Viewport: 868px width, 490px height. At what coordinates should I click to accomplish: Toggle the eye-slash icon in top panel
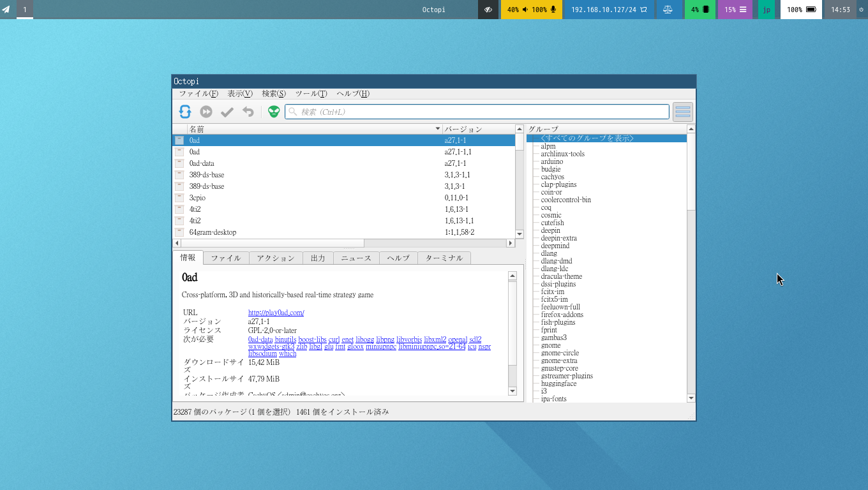pos(488,10)
